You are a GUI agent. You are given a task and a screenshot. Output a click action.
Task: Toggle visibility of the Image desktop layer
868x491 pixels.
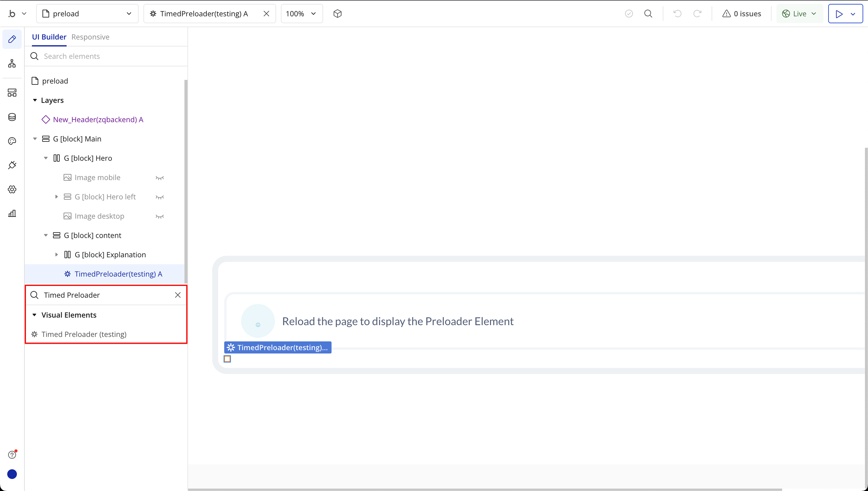160,216
